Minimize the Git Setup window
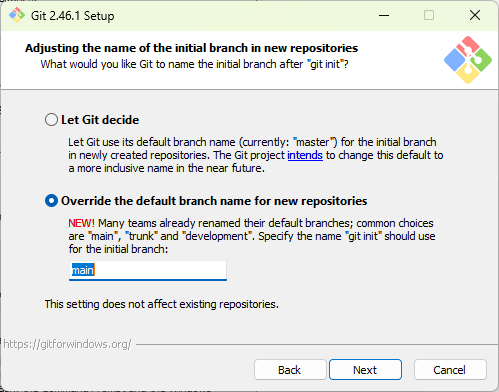The image size is (499, 392). [x=384, y=15]
